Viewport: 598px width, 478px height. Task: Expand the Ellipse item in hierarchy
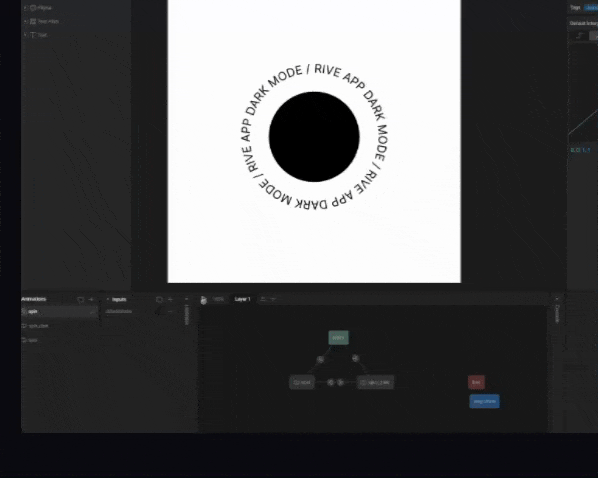26,8
